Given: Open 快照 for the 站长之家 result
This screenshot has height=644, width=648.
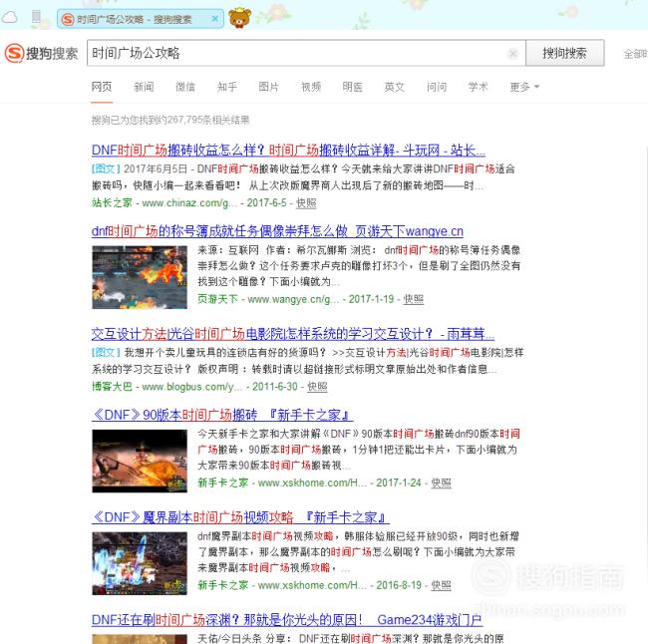Looking at the screenshot, I should pyautogui.click(x=306, y=203).
